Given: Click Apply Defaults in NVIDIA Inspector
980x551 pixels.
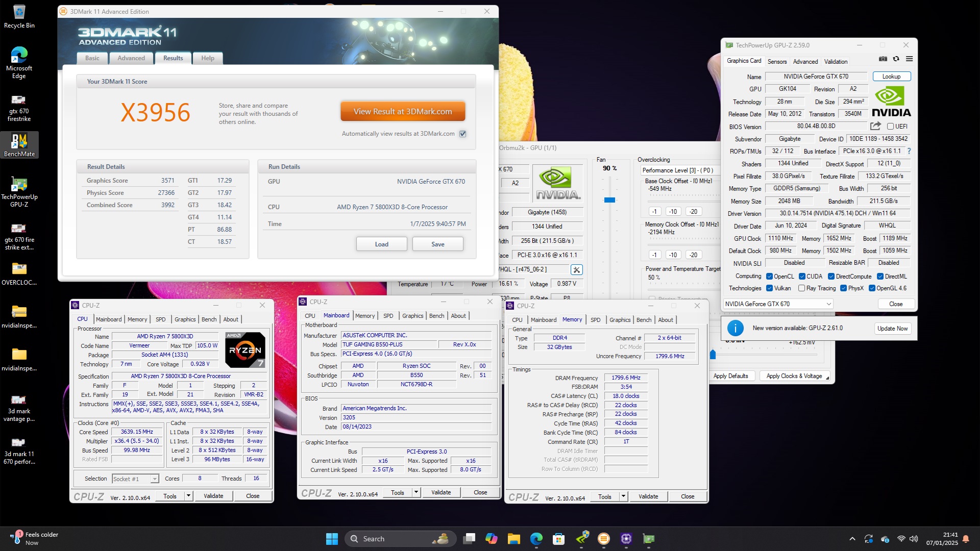Looking at the screenshot, I should [x=730, y=376].
